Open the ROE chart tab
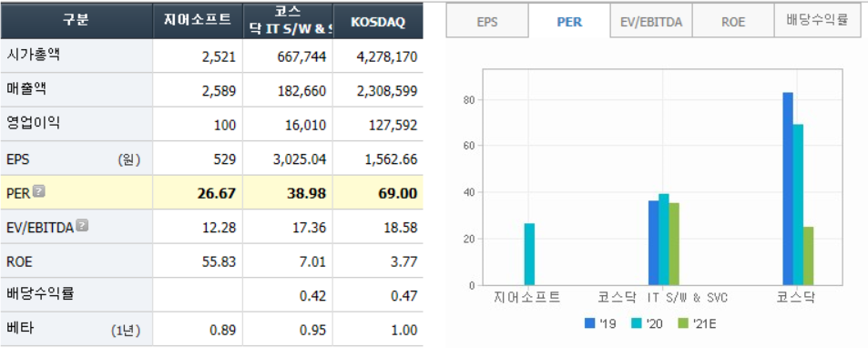868x348 pixels. [733, 22]
